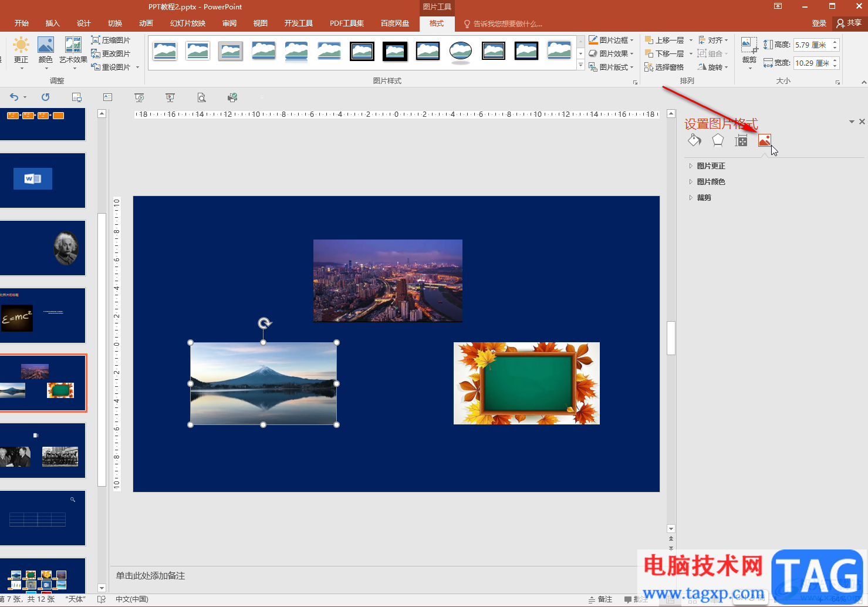
Task: Open the 旋转 rotate dropdown
Action: point(713,68)
